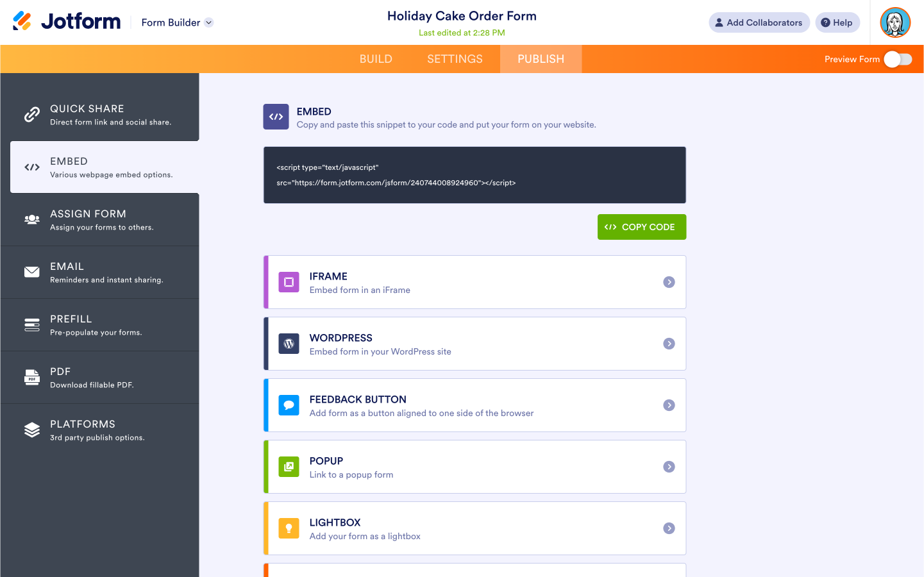924x577 pixels.
Task: Click the PDF file icon
Action: click(32, 378)
